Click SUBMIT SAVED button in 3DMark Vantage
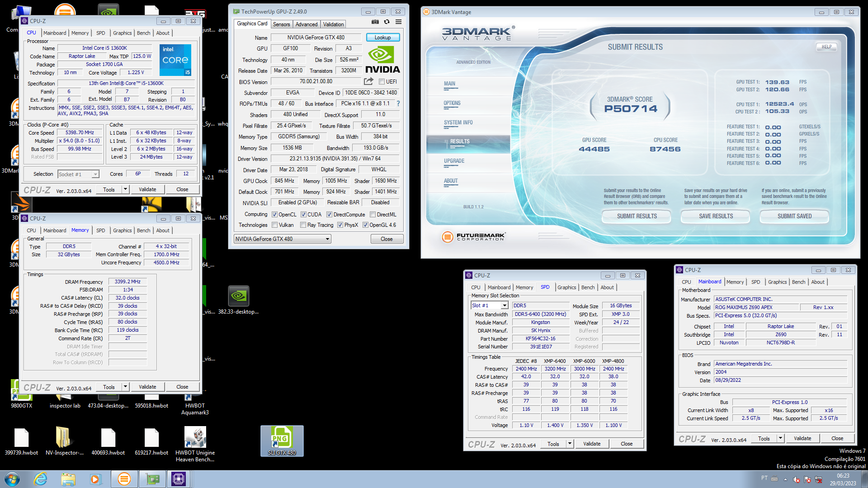Viewport: 868px width, 488px height. (x=795, y=216)
